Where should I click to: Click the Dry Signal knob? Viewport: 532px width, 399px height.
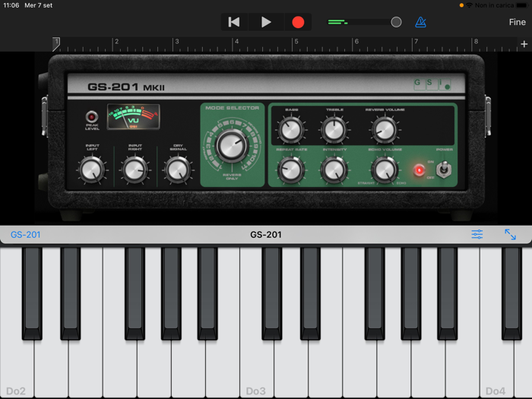178,169
